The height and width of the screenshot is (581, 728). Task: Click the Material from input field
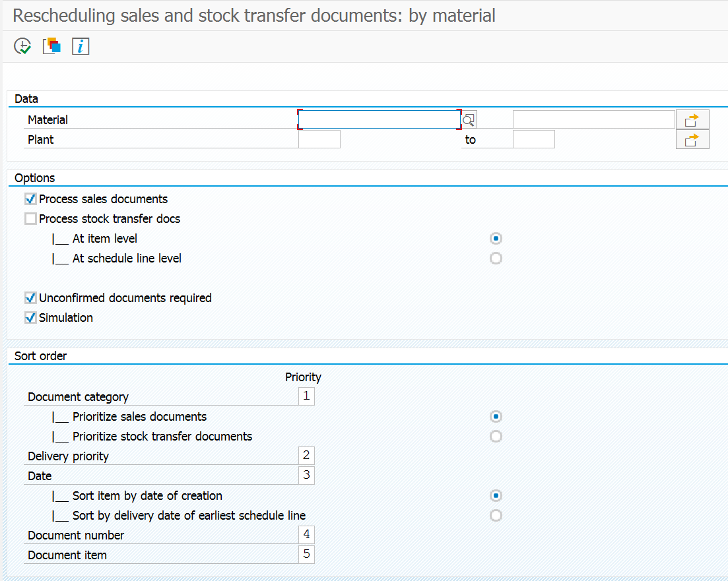pyautogui.click(x=380, y=120)
